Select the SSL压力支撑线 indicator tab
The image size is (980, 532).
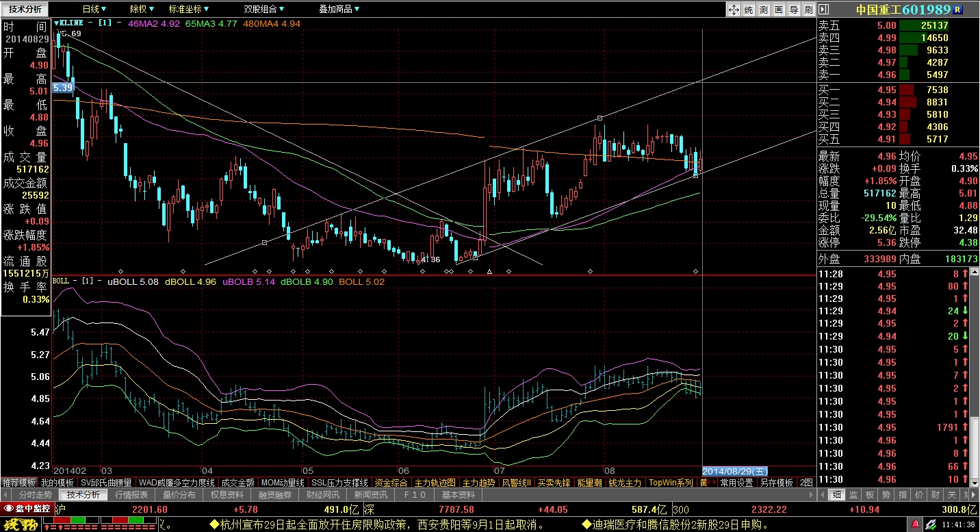pyautogui.click(x=340, y=483)
